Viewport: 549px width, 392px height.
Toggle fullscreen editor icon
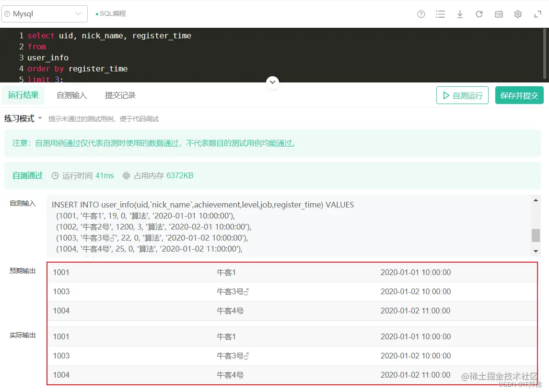(537, 14)
